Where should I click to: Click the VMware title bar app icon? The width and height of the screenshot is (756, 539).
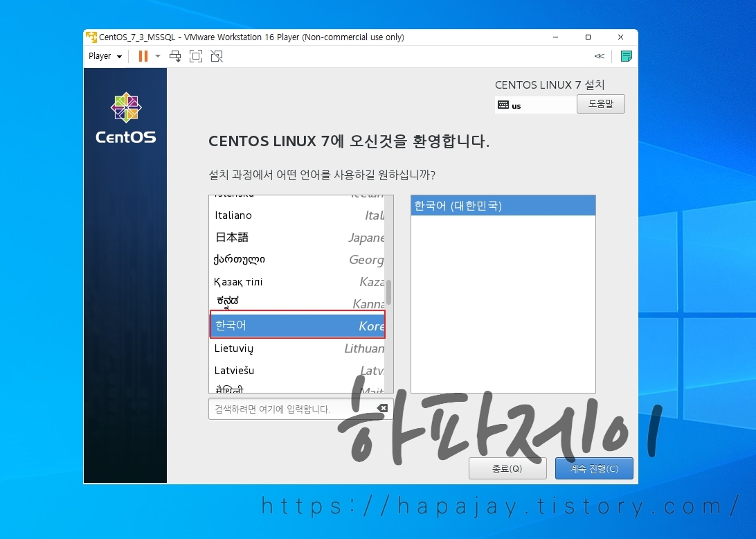[91, 37]
